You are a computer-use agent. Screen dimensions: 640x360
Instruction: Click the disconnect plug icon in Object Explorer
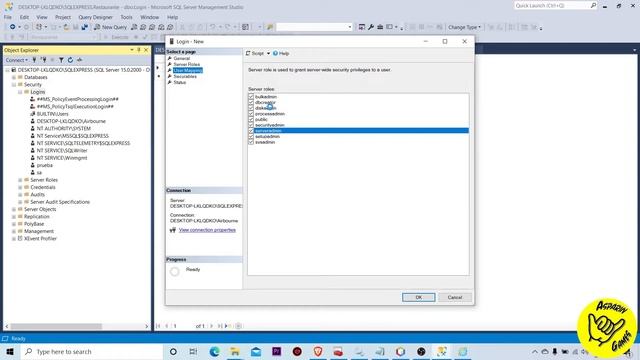pos(44,60)
